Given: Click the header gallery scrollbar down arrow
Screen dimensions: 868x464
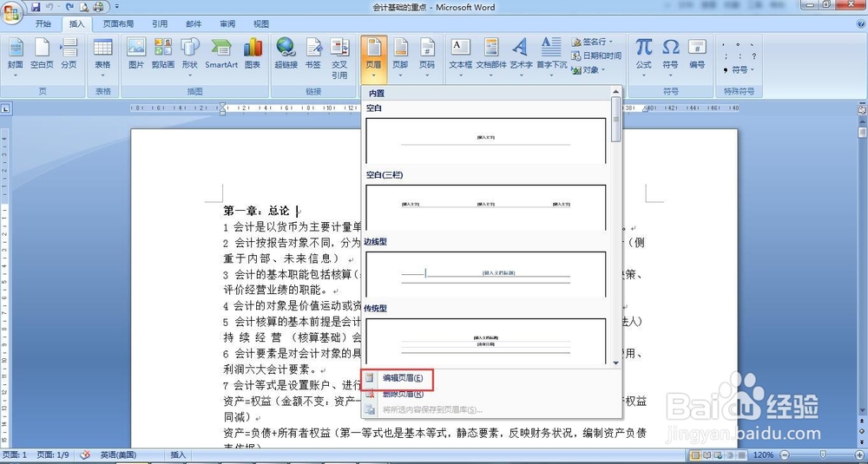Looking at the screenshot, I should (x=615, y=363).
